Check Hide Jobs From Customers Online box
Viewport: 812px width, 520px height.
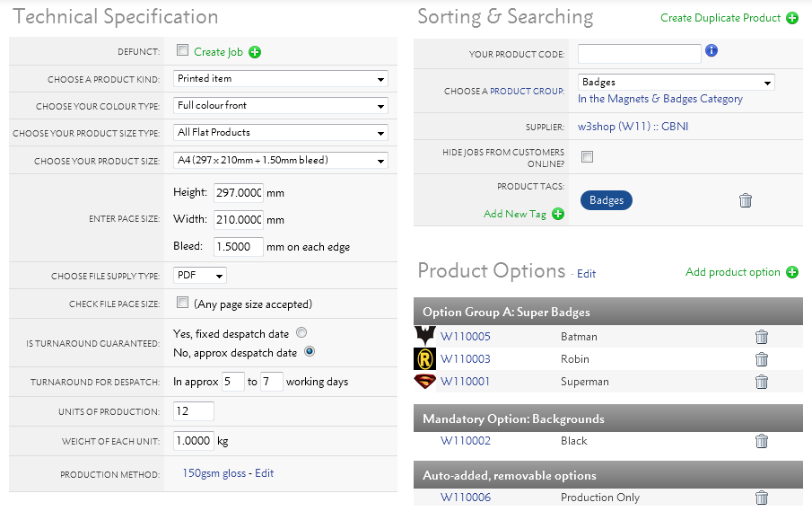(x=588, y=157)
